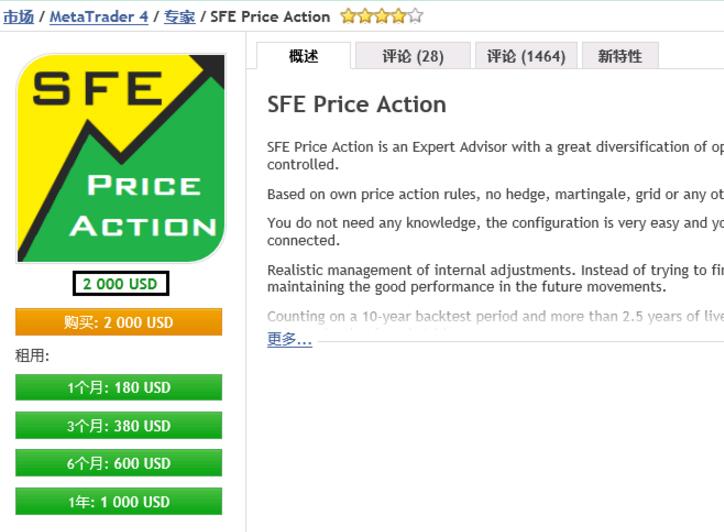Select the 6个月: 600 USD rental

click(119, 463)
